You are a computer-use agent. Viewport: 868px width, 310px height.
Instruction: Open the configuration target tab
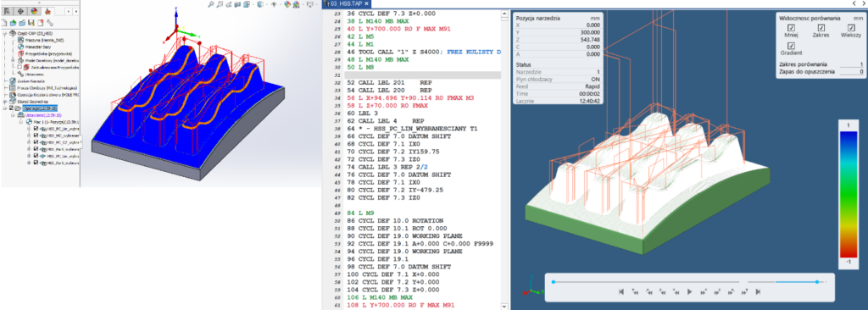click(20, 11)
